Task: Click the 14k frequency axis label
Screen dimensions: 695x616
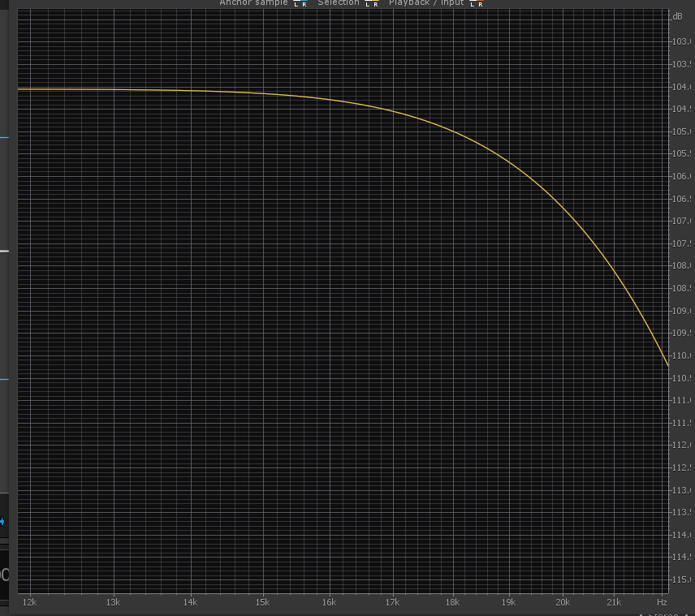Action: click(x=190, y=602)
